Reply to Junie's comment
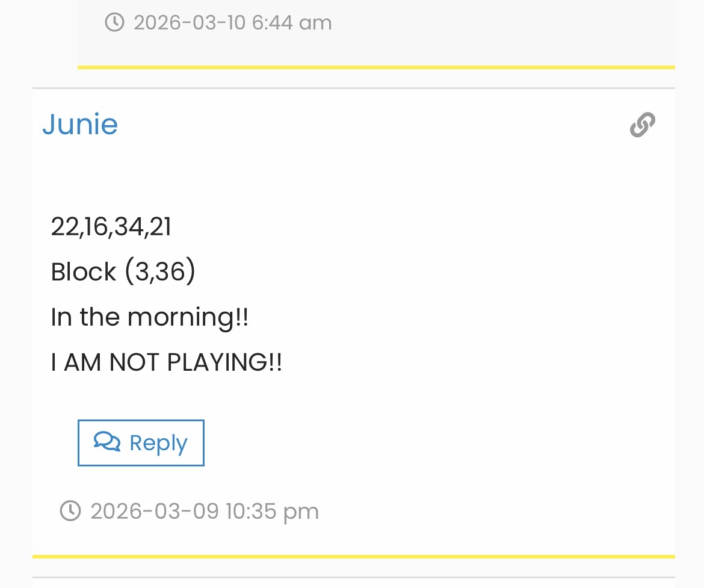704x588 pixels. point(141,443)
